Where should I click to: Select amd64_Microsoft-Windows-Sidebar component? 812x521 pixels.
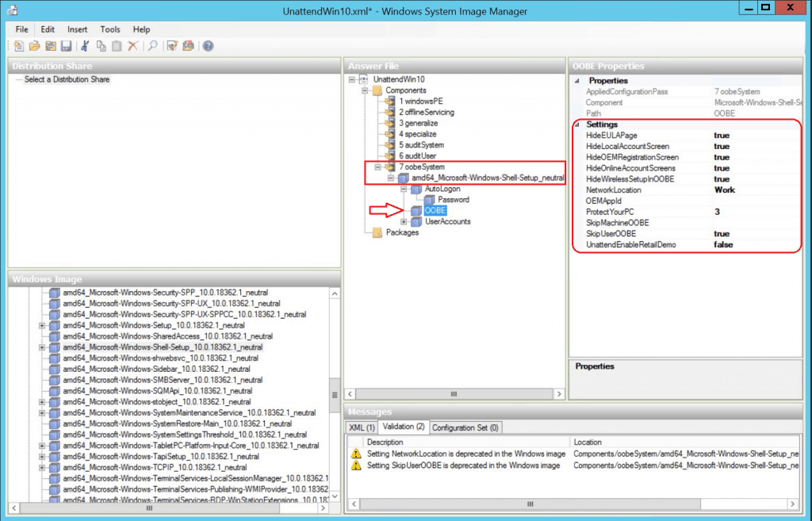point(156,369)
